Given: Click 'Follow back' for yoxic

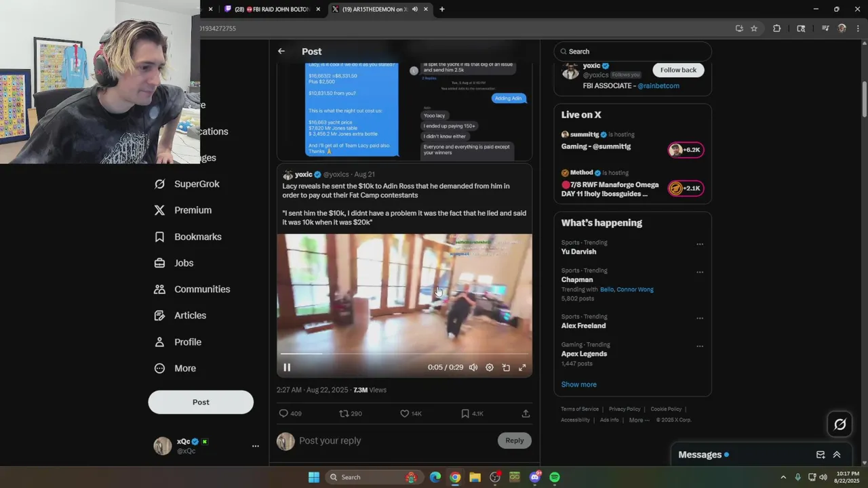Looking at the screenshot, I should coord(678,70).
